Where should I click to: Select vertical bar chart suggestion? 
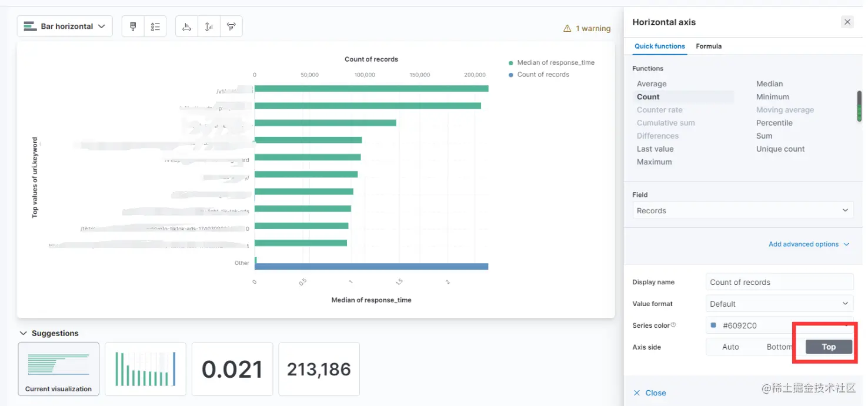pyautogui.click(x=145, y=369)
